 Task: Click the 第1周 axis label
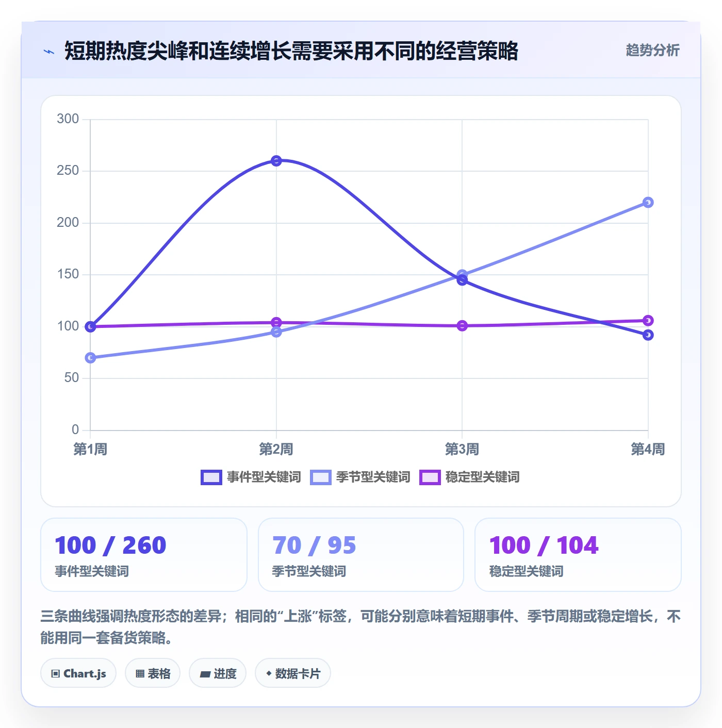point(90,449)
